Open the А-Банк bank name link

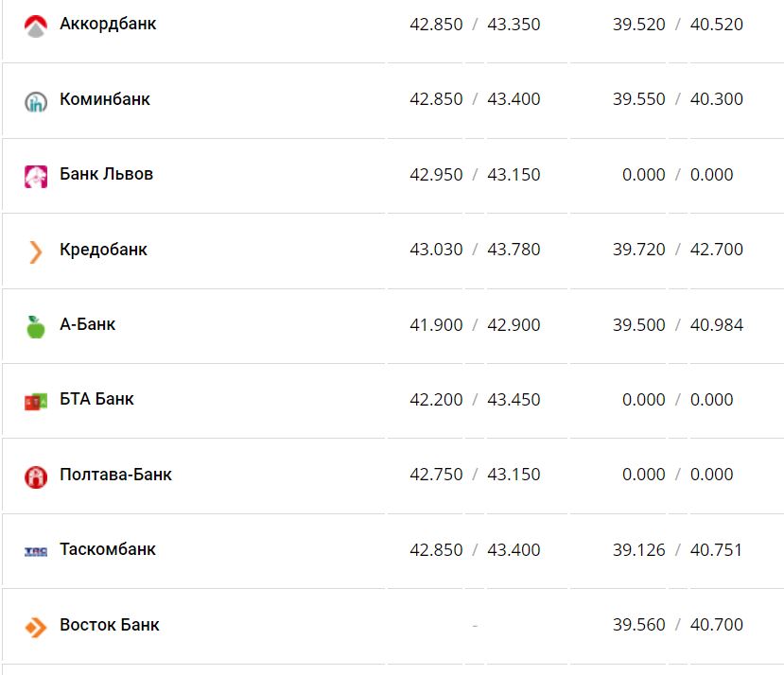coord(87,324)
